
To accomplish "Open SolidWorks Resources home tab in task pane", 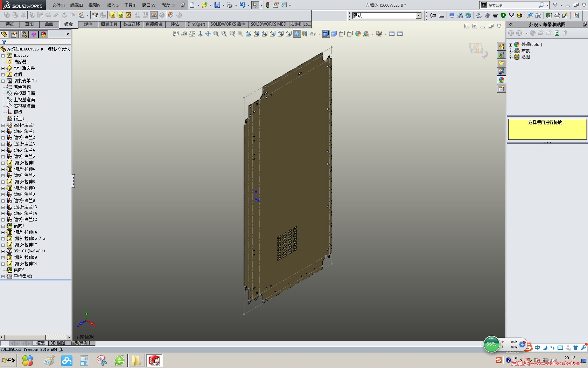I will click(501, 46).
